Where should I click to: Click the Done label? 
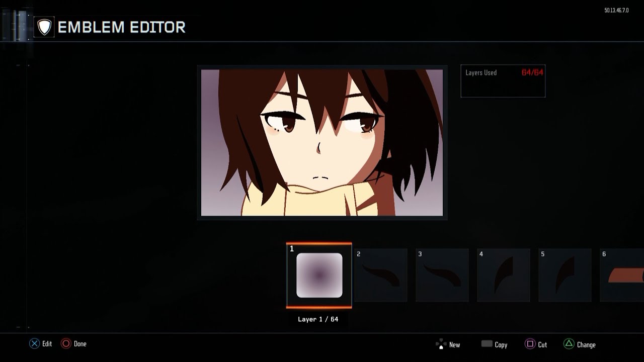(x=80, y=344)
